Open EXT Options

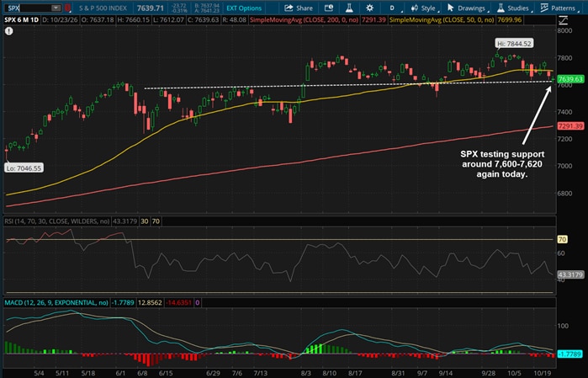click(x=244, y=8)
